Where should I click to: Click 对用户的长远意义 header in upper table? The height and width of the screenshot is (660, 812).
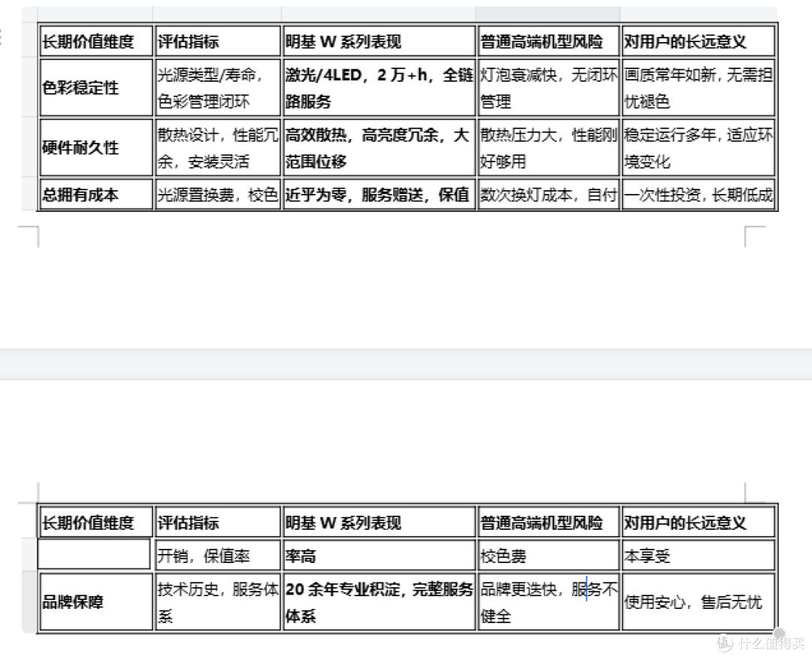698,41
